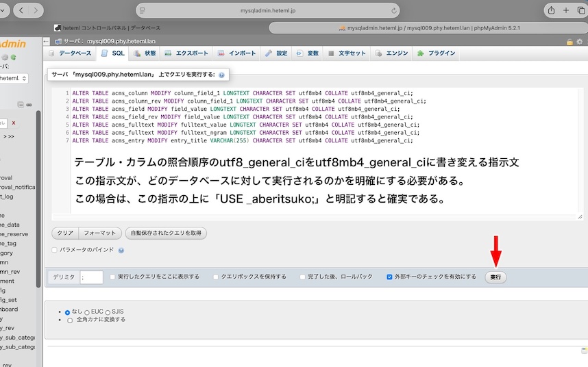Check 完了した後、ロールバック option
The width and height of the screenshot is (588, 367).
pyautogui.click(x=302, y=277)
